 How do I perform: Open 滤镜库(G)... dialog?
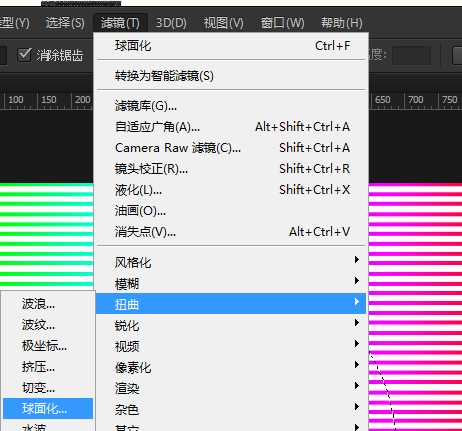click(x=232, y=106)
